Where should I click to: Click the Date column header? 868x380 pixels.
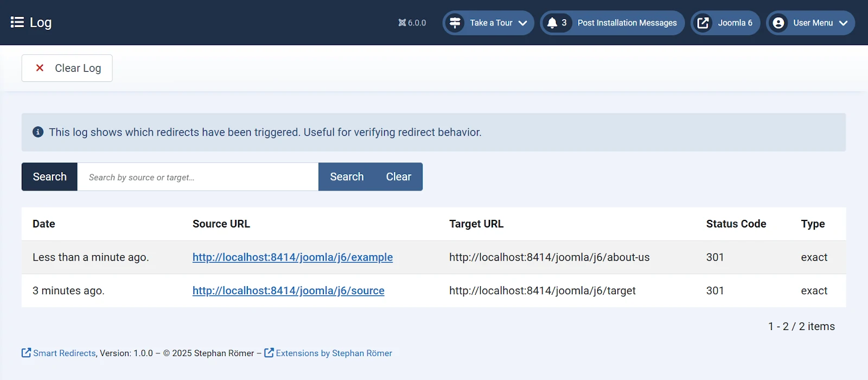(44, 224)
